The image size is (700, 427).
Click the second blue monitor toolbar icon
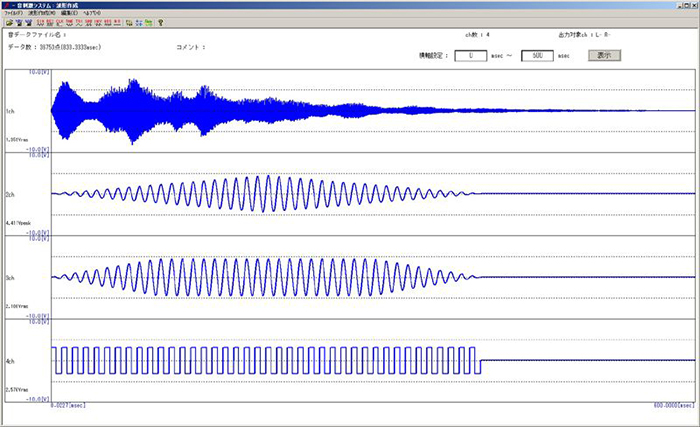point(29,22)
